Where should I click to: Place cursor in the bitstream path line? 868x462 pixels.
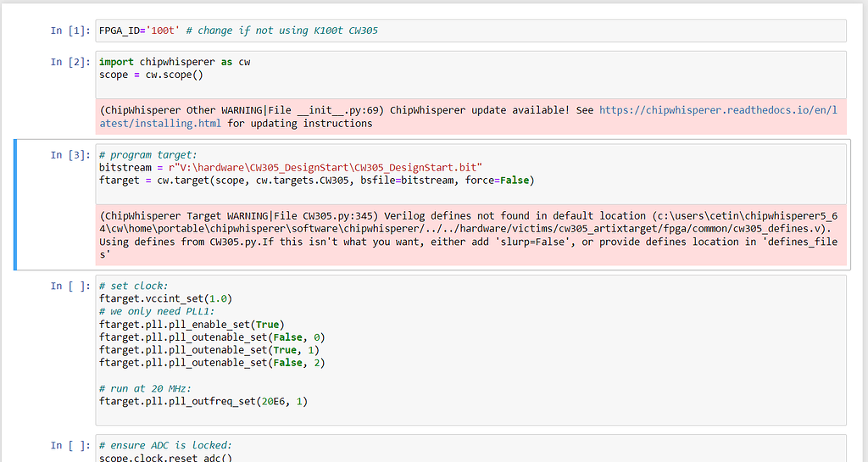coord(290,168)
